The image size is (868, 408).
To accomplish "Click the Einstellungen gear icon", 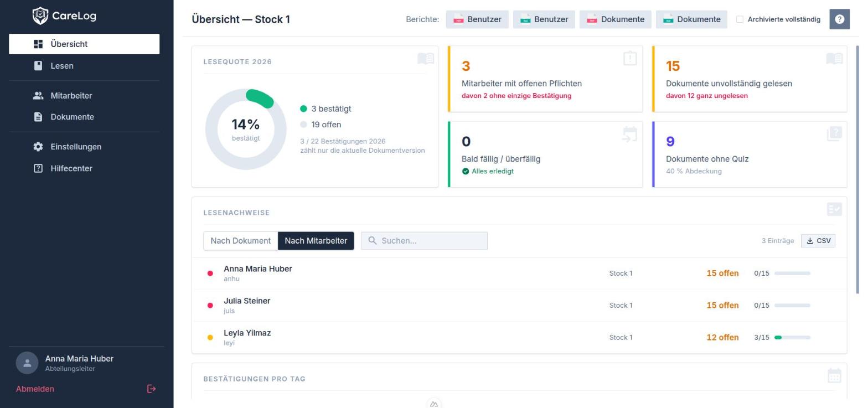I will (x=38, y=147).
